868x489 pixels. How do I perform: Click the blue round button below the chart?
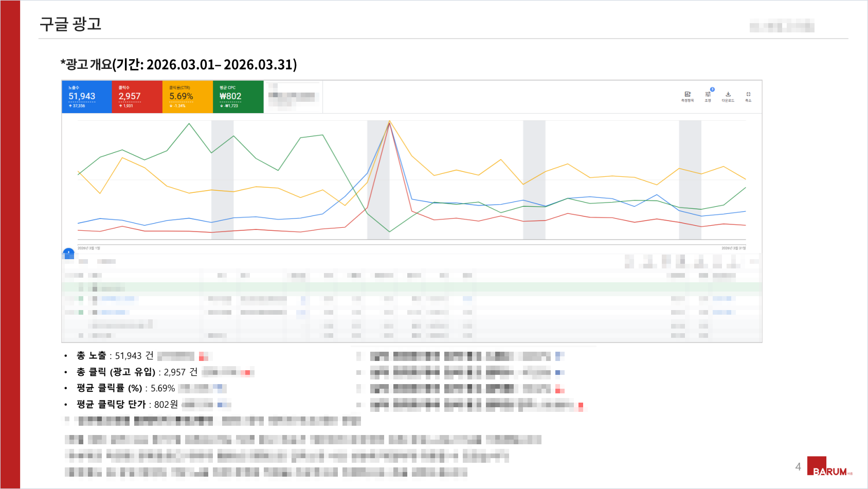click(68, 253)
